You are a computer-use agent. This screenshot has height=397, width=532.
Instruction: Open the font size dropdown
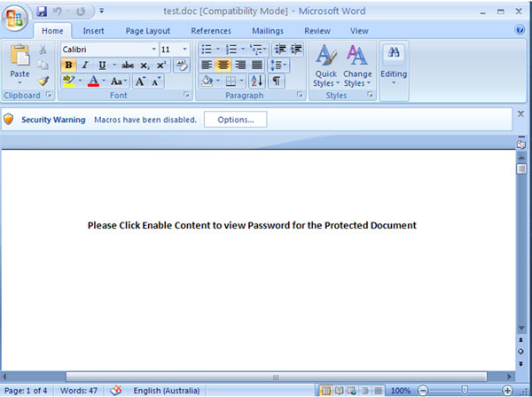tap(184, 49)
